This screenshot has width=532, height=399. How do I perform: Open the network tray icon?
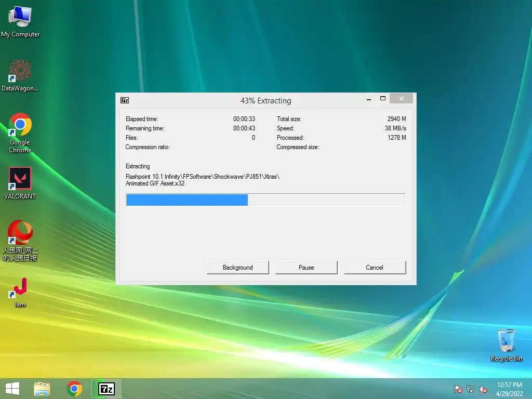(471, 389)
